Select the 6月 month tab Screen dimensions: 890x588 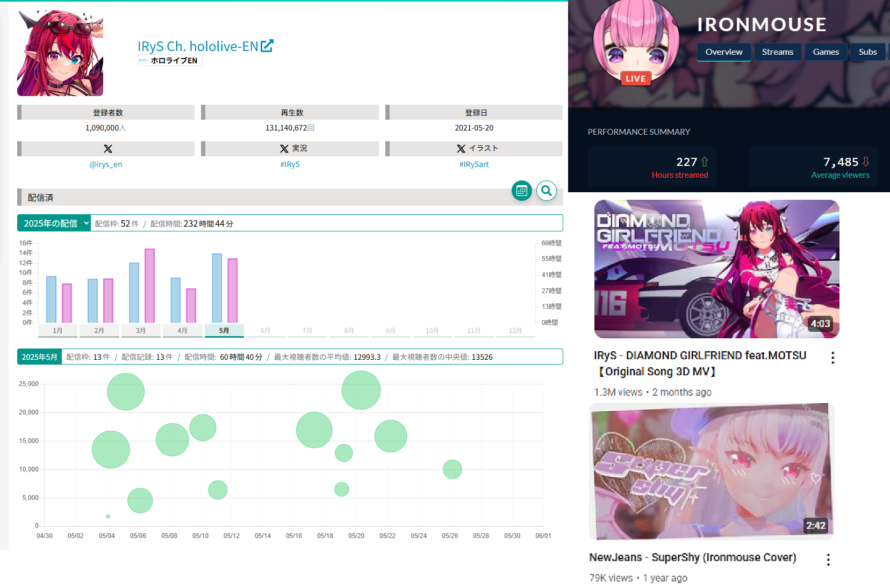(265, 331)
